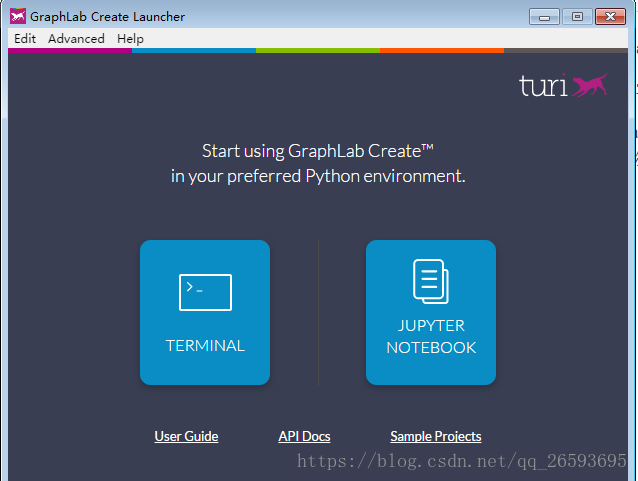Open the API Docs link
Viewport: 638px width, 481px height.
pos(304,436)
